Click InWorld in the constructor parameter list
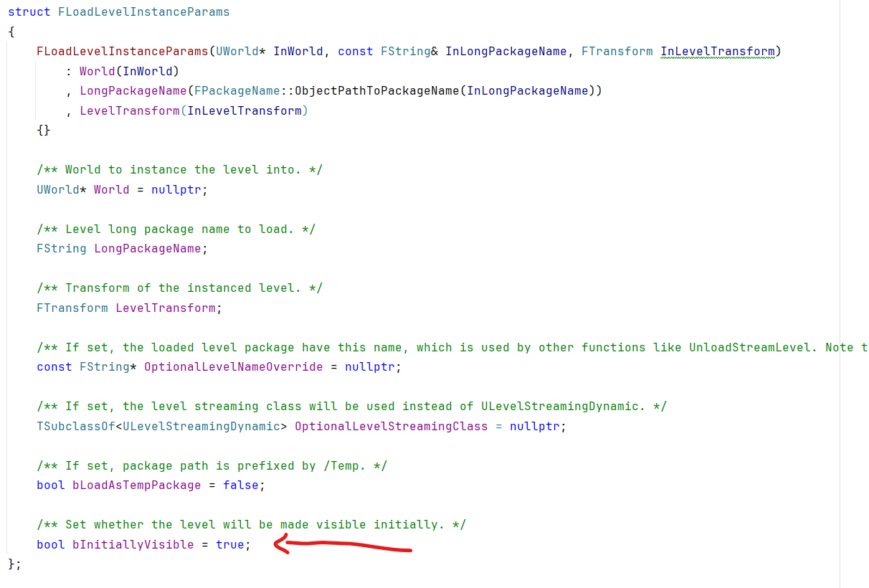The height and width of the screenshot is (588, 869). tap(298, 52)
